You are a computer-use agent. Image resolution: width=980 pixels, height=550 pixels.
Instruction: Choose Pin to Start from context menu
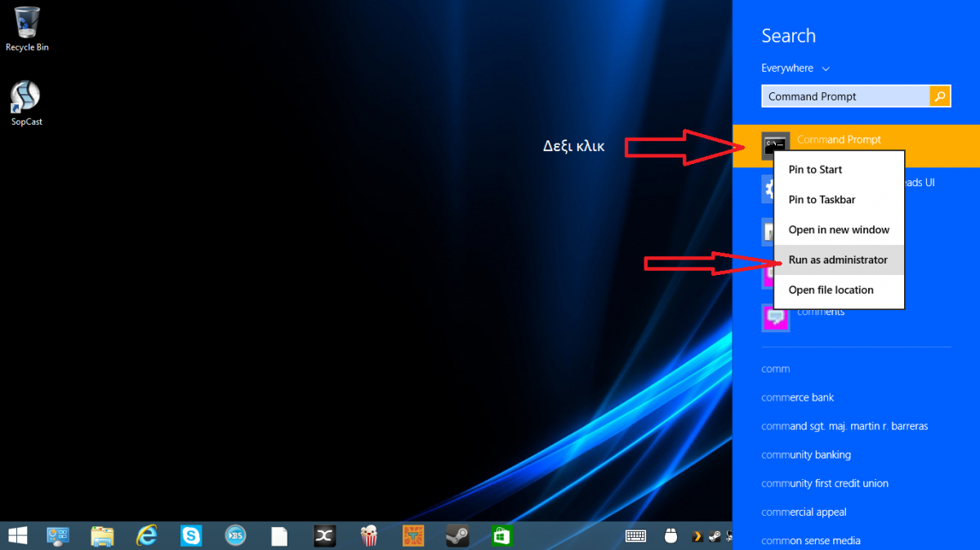(x=839, y=170)
